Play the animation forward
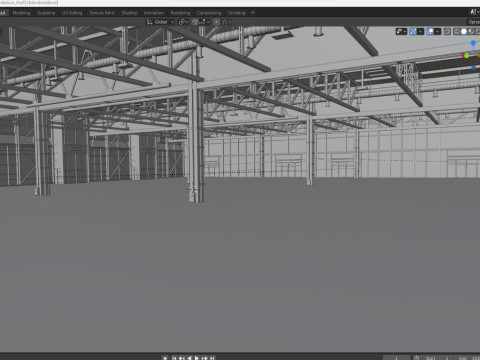Screen dimensions: 480x360 [197, 358]
